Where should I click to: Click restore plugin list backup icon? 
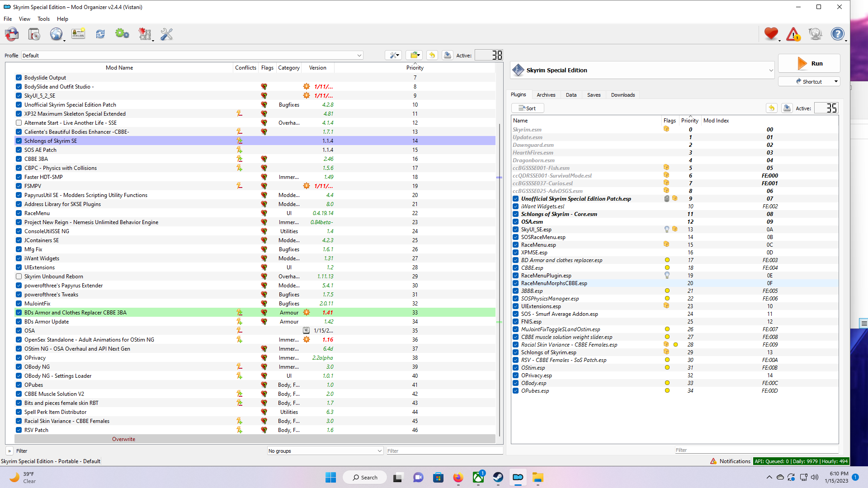click(772, 108)
